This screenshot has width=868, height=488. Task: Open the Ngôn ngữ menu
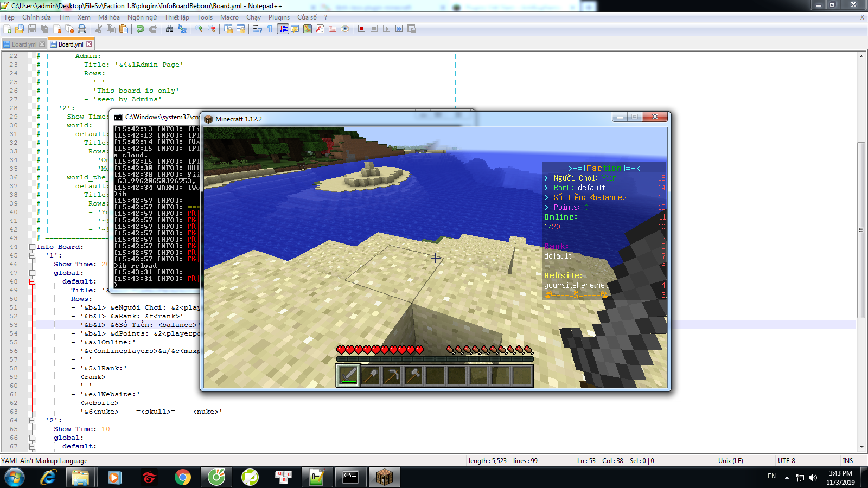click(x=142, y=17)
